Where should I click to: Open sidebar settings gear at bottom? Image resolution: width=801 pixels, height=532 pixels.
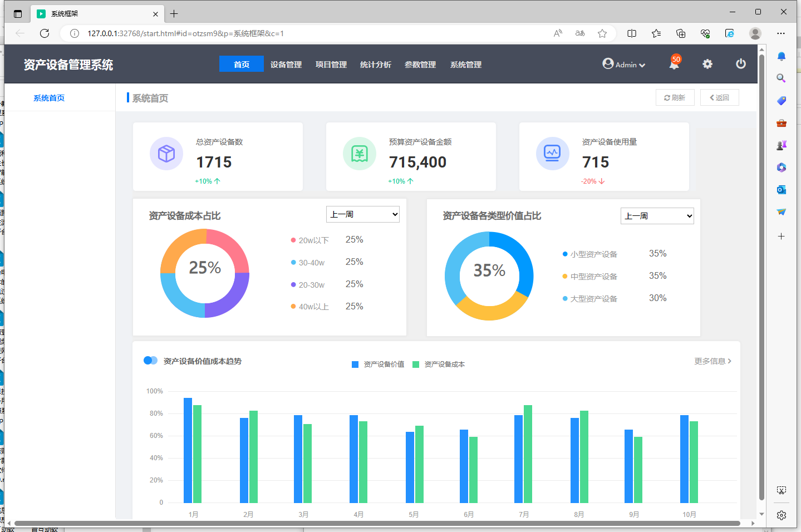pyautogui.click(x=782, y=515)
